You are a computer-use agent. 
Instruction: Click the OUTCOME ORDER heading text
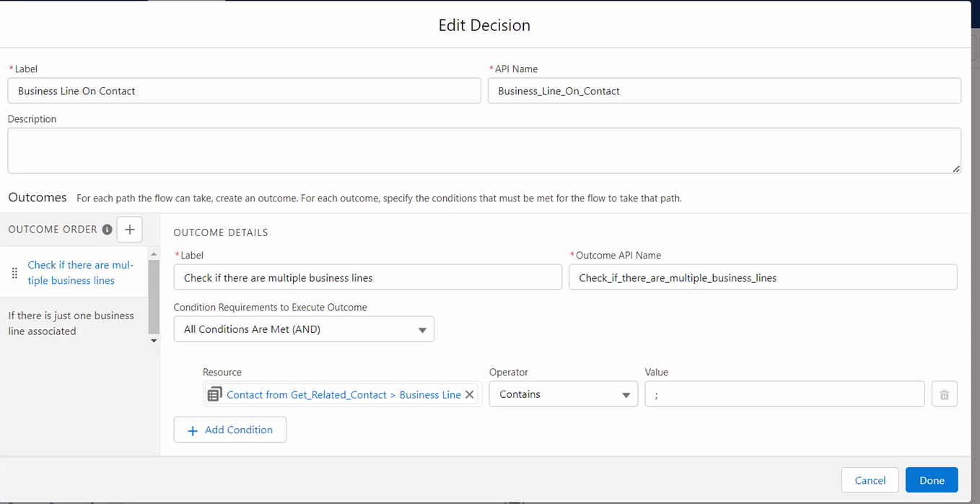coord(53,230)
